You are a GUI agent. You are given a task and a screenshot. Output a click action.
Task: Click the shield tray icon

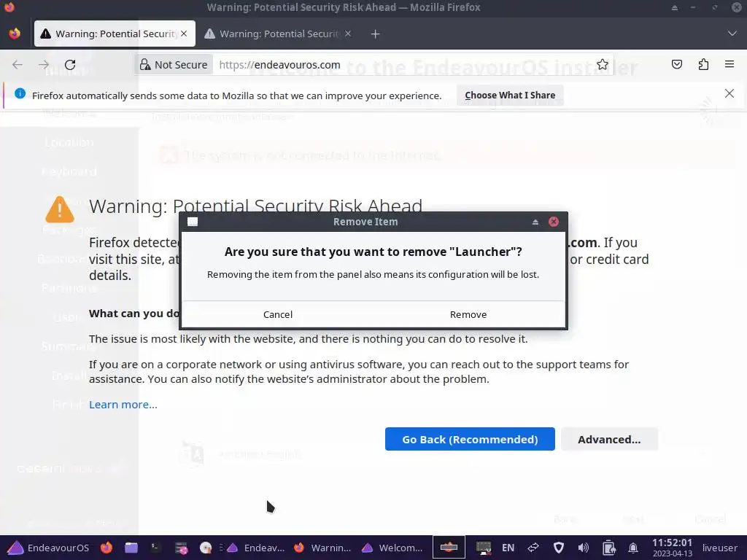tap(558, 548)
